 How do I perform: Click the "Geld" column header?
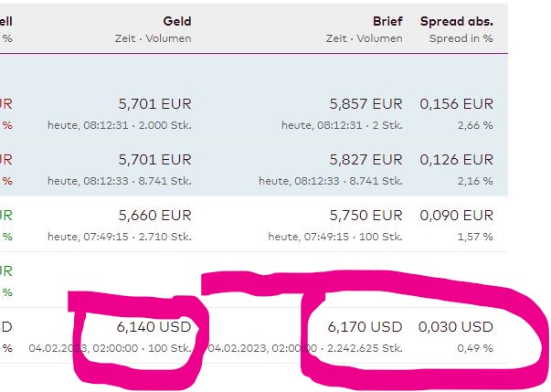click(x=177, y=20)
